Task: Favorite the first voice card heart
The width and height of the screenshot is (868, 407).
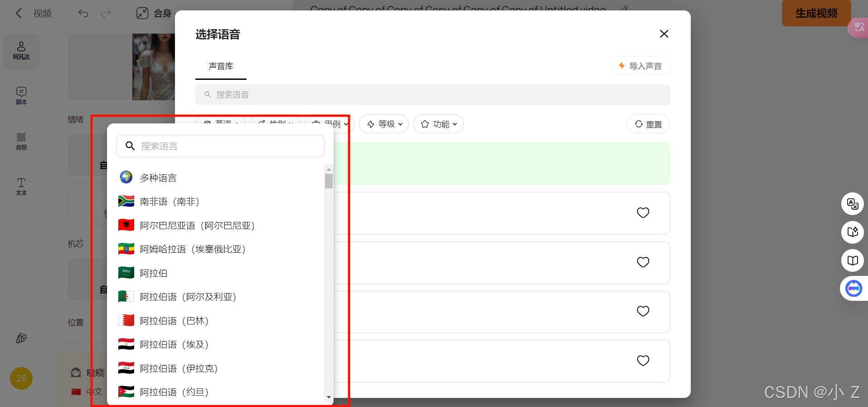Action: coord(643,213)
